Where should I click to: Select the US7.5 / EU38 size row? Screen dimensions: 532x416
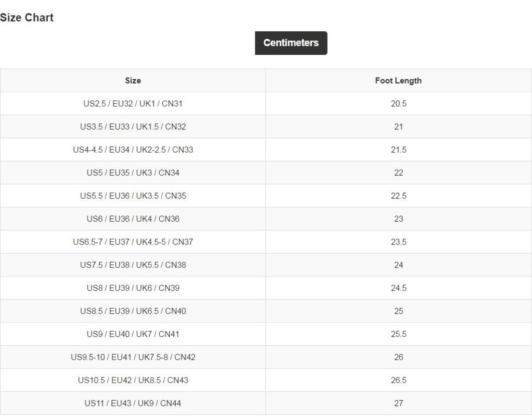pos(133,265)
